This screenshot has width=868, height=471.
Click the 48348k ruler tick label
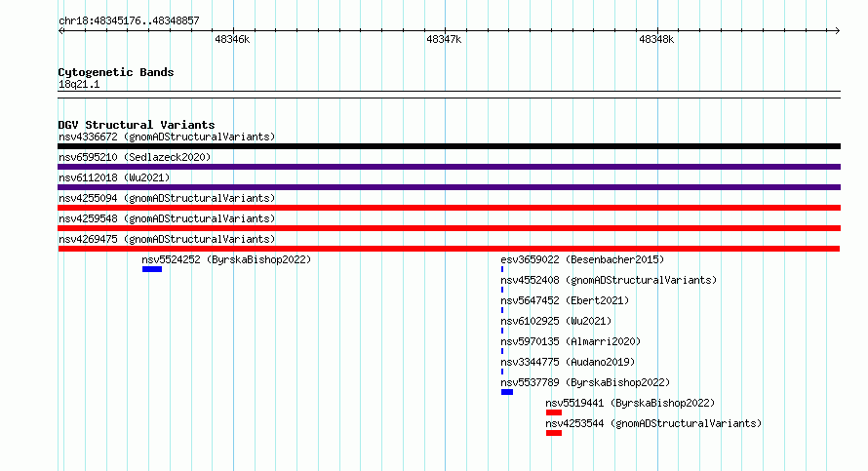(656, 39)
